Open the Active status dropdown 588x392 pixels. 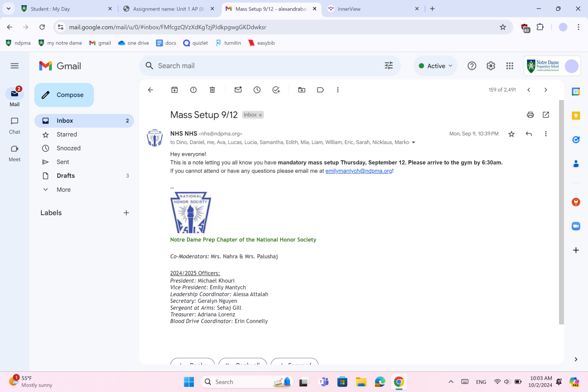click(x=435, y=66)
